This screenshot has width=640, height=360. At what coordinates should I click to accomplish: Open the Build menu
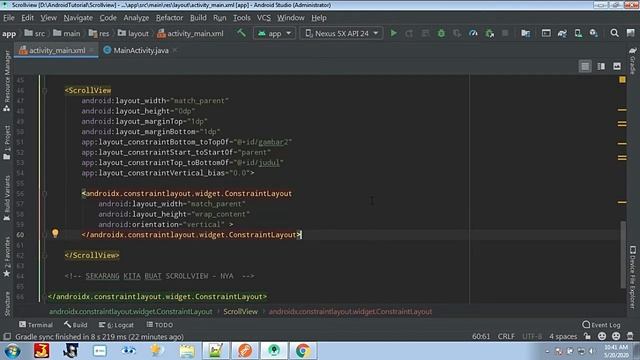coord(198,18)
